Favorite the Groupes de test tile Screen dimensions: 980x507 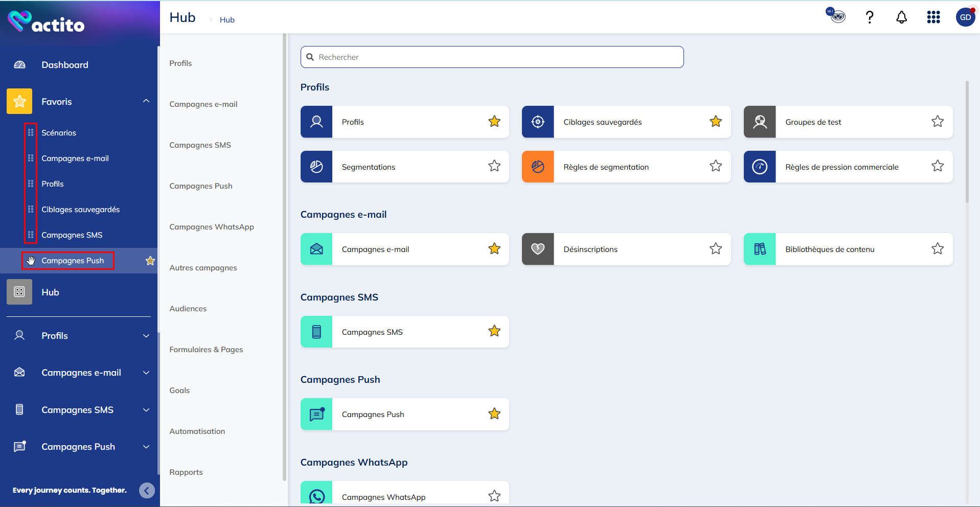pos(937,122)
